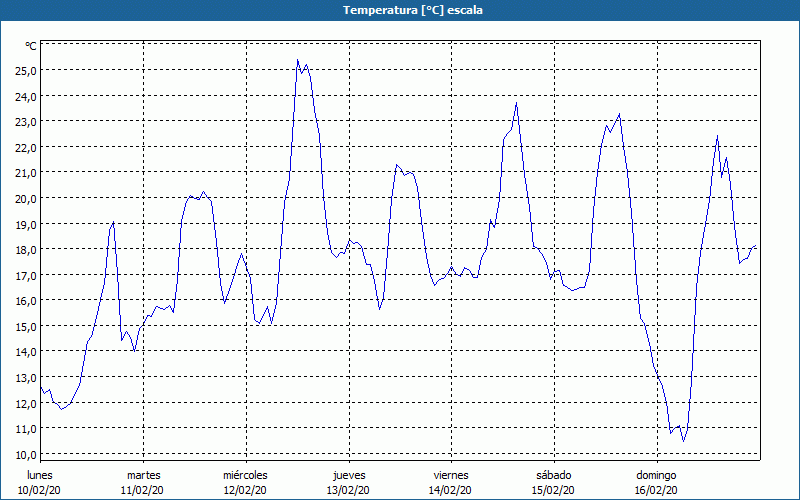
Task: Click the 20,0 axis value
Action: coord(26,198)
